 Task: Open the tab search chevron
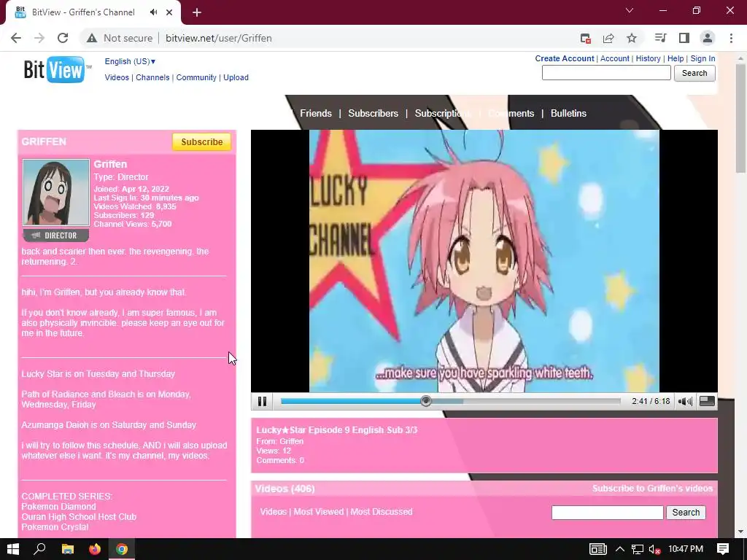tap(630, 10)
